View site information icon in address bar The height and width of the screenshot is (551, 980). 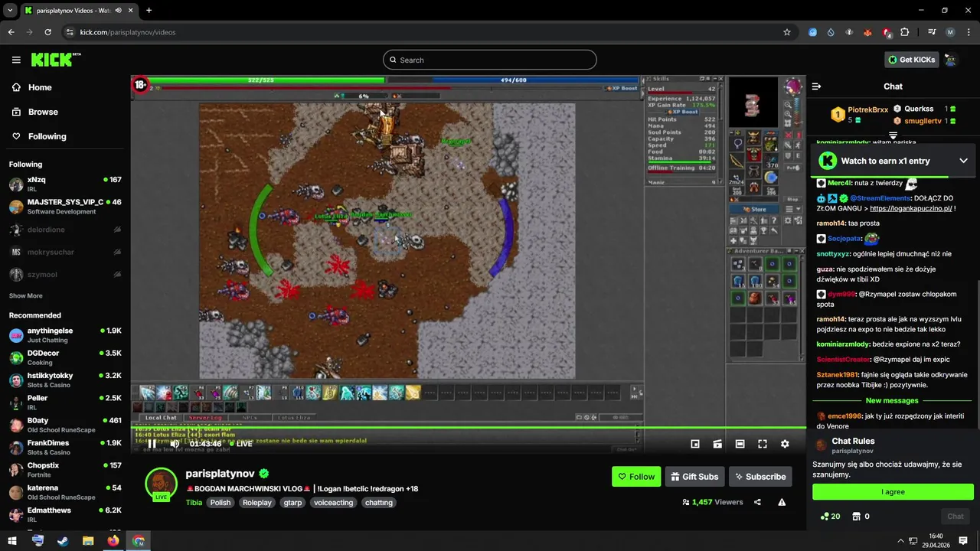(70, 32)
